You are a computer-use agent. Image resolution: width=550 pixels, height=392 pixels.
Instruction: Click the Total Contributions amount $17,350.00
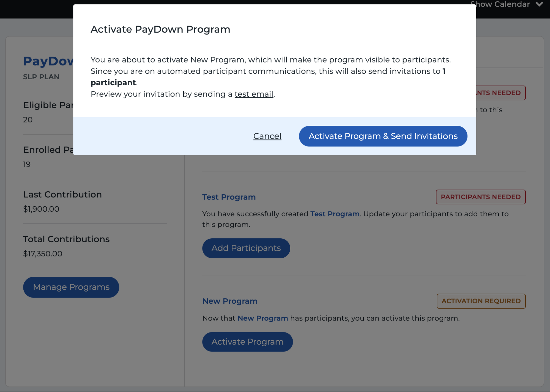click(43, 254)
